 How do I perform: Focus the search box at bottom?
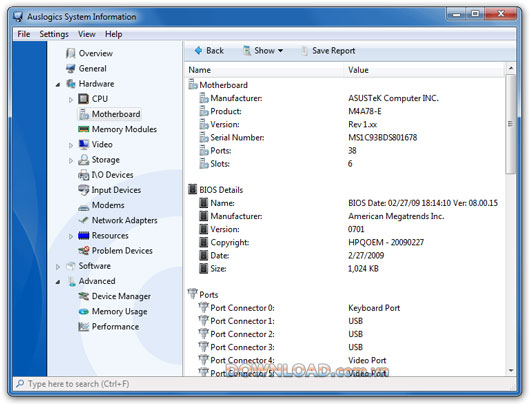265,384
